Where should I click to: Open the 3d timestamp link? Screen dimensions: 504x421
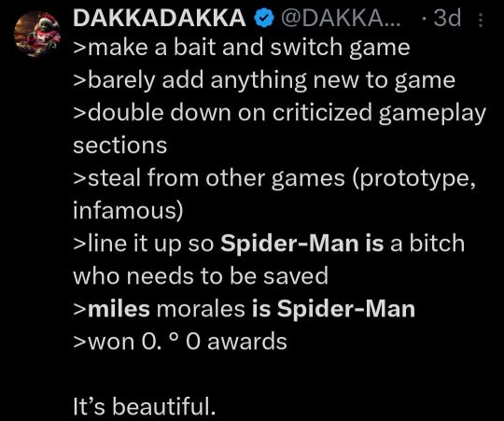tap(447, 18)
